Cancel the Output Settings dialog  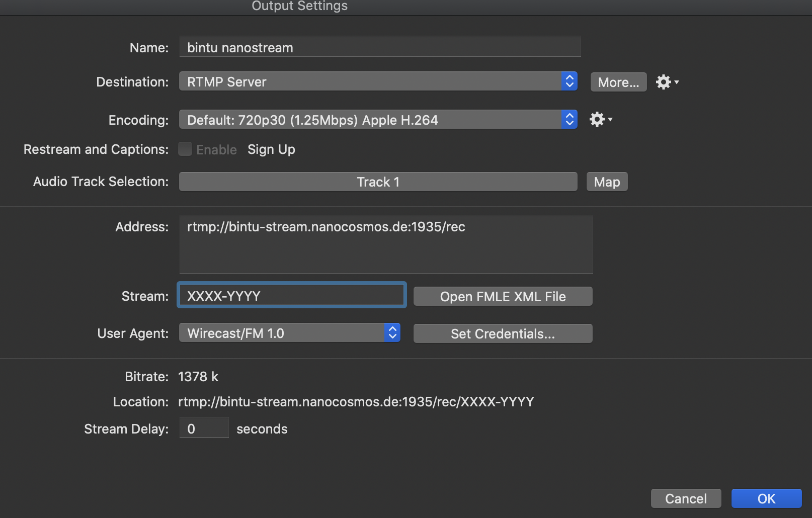click(x=686, y=498)
